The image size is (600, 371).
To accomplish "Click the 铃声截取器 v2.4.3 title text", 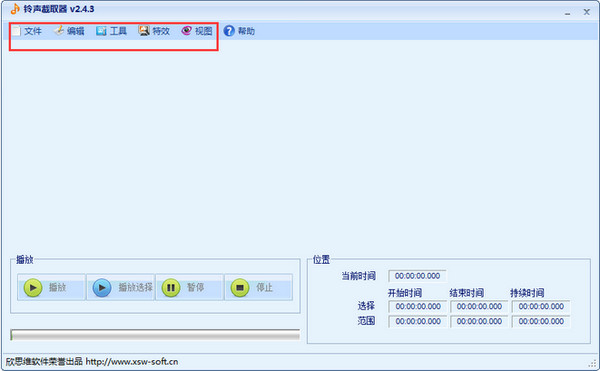I will click(59, 9).
